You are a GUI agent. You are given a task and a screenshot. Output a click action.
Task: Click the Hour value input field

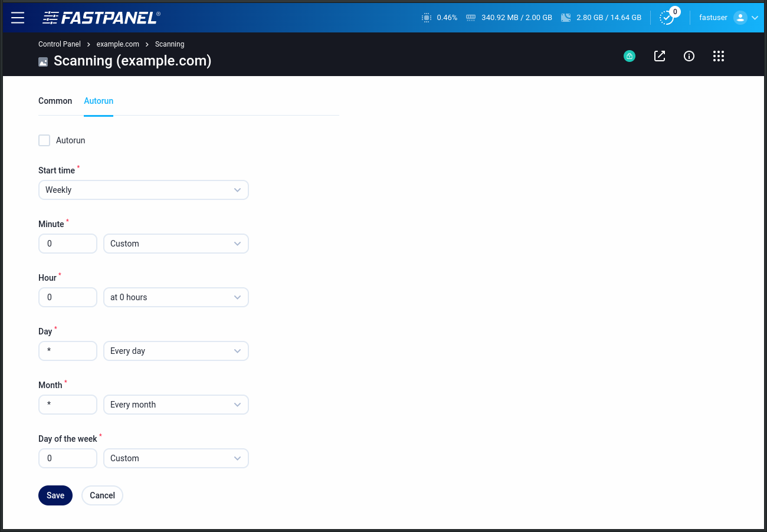click(68, 297)
